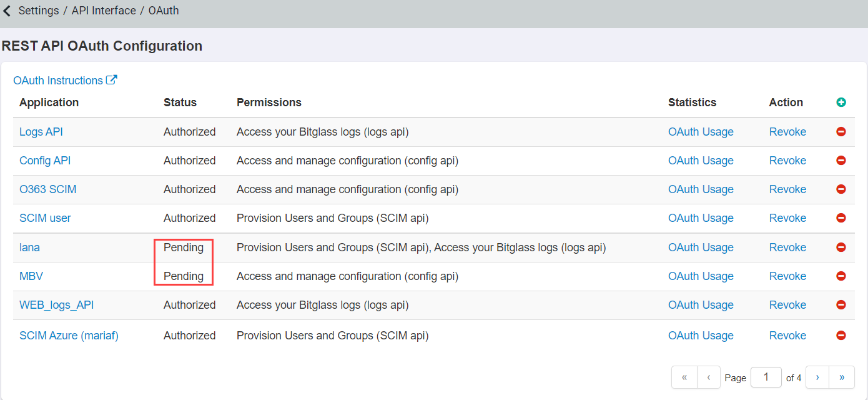This screenshot has height=400, width=868.
Task: Click the red revoke icon for SCIM Azure
Action: [841, 335]
